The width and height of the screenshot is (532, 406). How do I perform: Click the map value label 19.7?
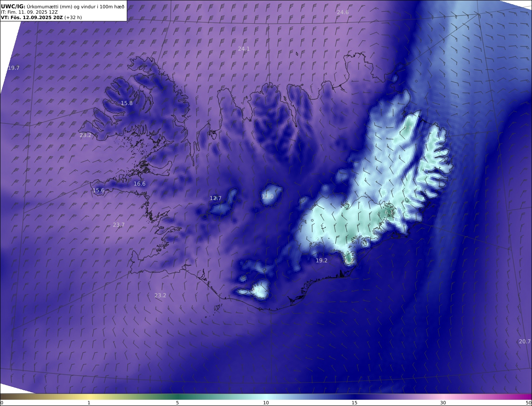14,68
